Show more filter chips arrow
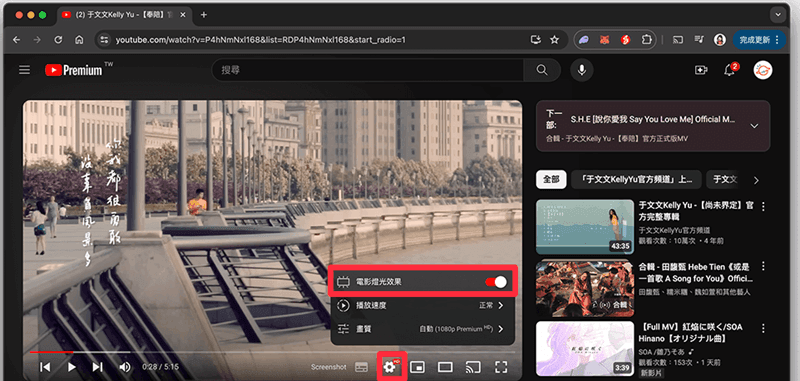Image resolution: width=800 pixels, height=381 pixels. click(756, 180)
